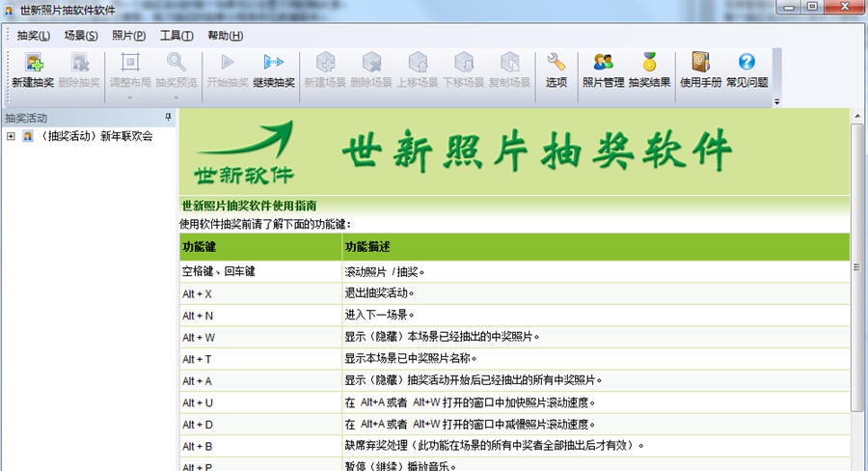
Task: Click the 进入下一场景 description
Action: click(379, 315)
